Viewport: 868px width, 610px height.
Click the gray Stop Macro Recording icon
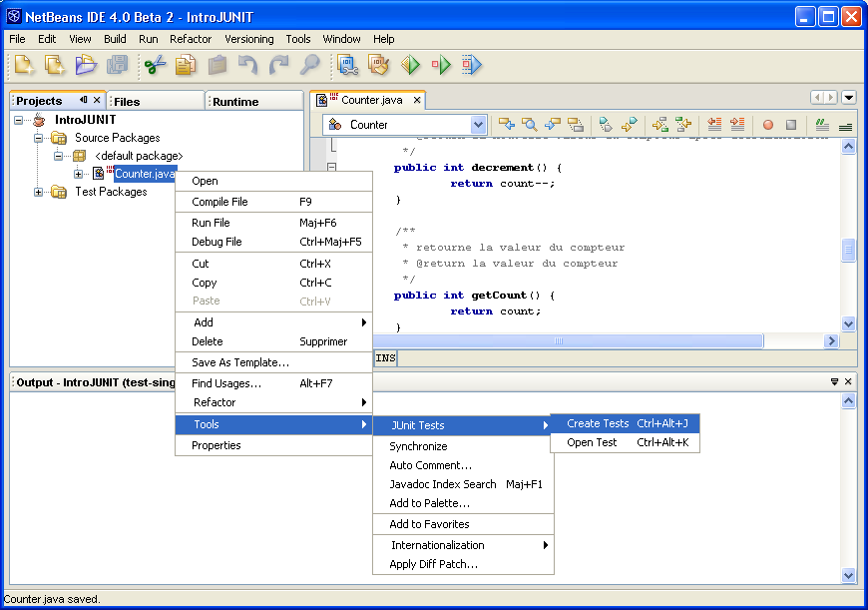(791, 125)
